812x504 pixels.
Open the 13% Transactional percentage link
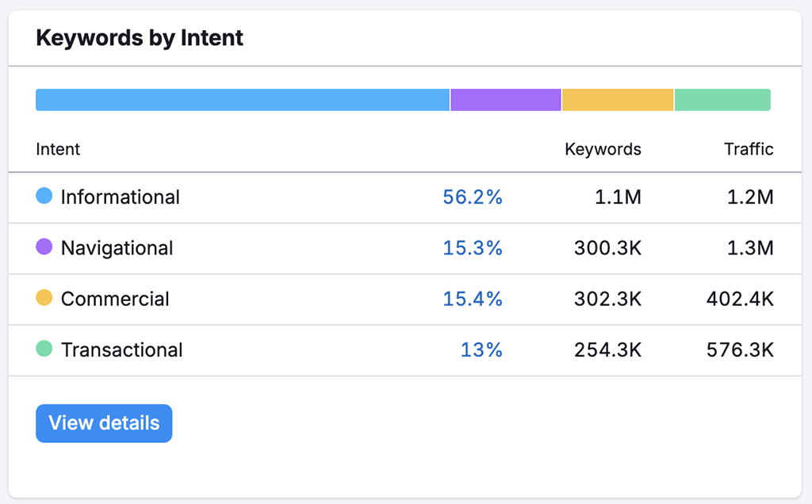coord(481,350)
